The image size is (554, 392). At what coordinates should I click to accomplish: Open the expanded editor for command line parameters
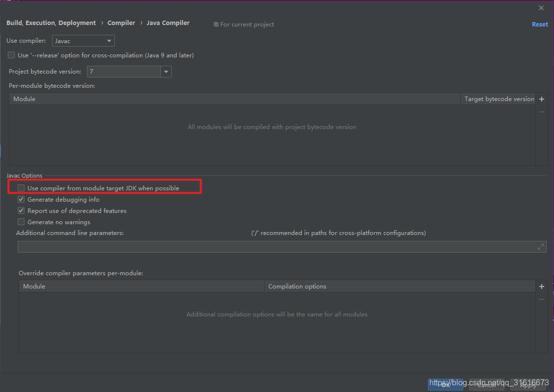pyautogui.click(x=540, y=246)
